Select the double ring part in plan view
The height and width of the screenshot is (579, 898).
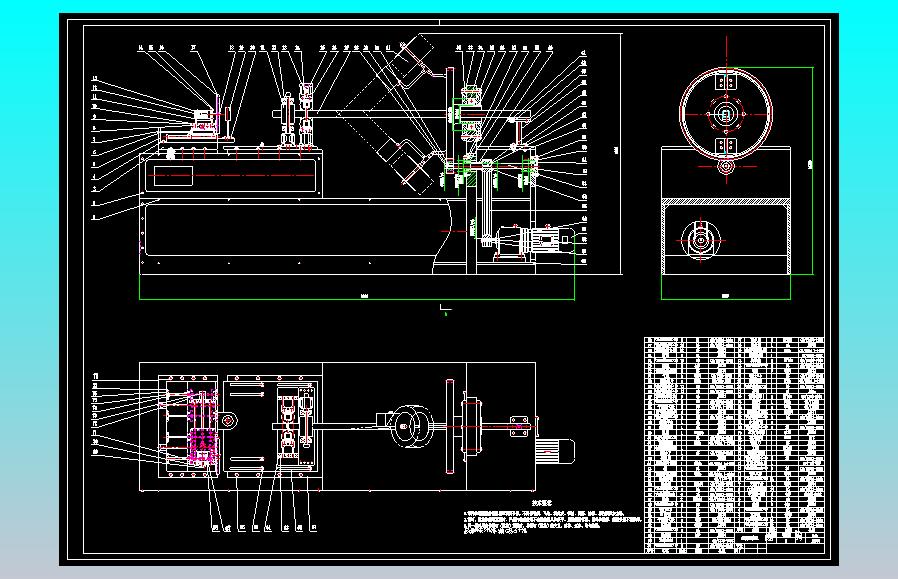tap(412, 426)
